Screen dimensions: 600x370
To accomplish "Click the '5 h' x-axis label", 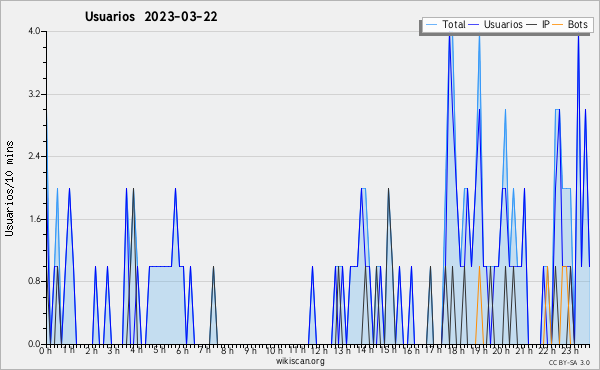I will pyautogui.click(x=160, y=350).
